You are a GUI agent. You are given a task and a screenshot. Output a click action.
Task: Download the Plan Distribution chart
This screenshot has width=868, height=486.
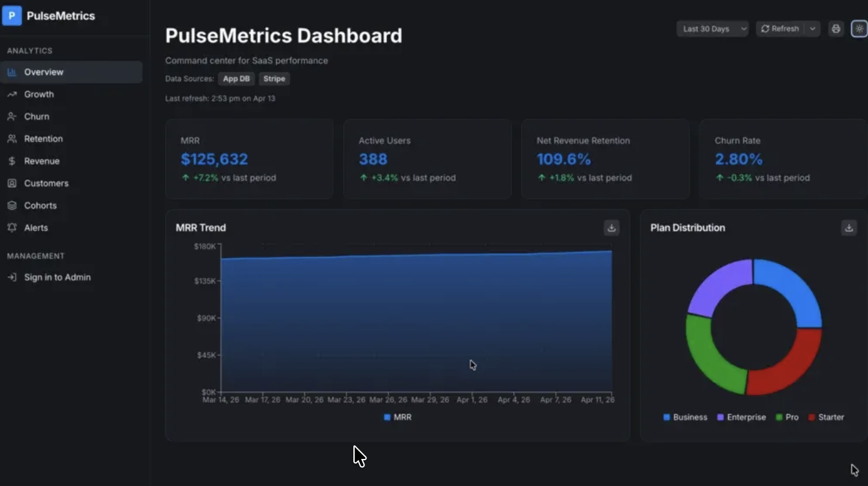(849, 228)
